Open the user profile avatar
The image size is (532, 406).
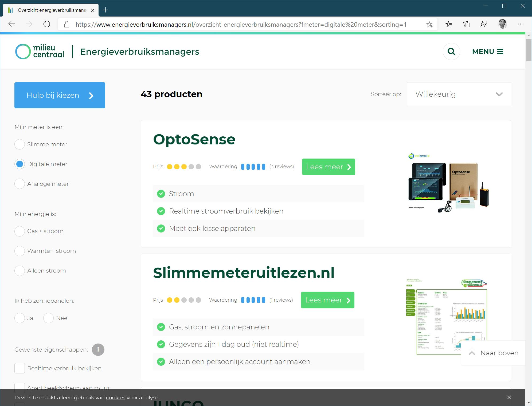pos(503,24)
